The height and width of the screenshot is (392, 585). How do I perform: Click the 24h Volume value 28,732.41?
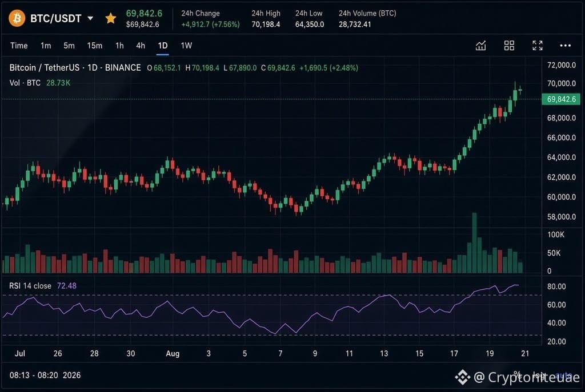pos(355,24)
